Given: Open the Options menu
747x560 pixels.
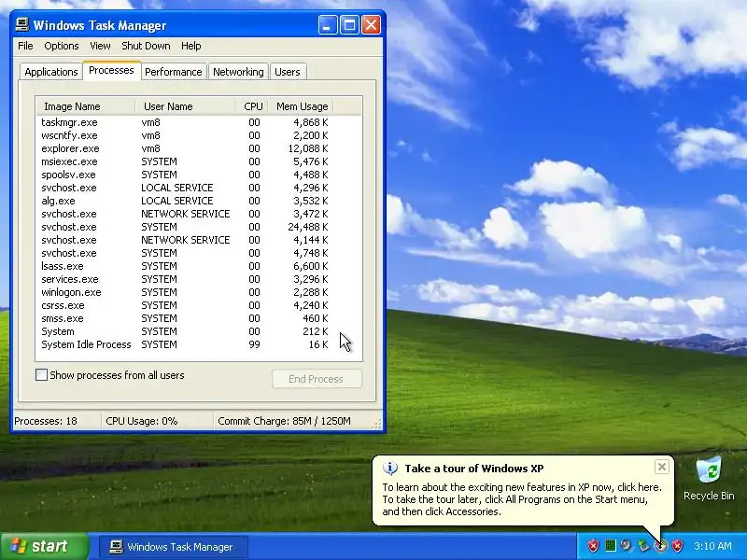Looking at the screenshot, I should (x=62, y=46).
